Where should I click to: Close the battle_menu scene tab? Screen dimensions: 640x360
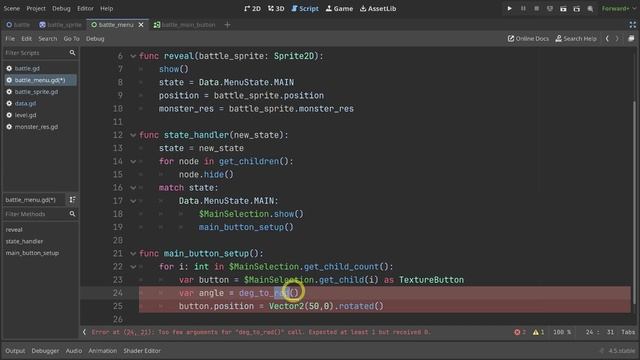(x=141, y=25)
